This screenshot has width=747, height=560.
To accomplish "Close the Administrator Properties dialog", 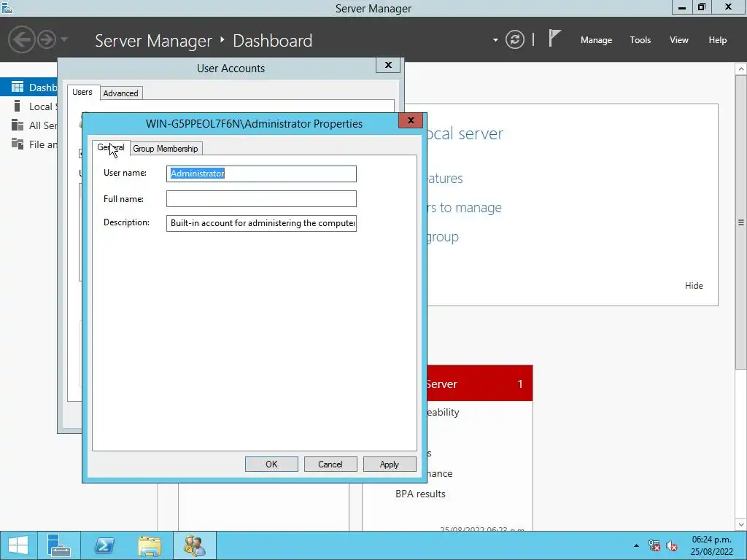I will [x=411, y=120].
